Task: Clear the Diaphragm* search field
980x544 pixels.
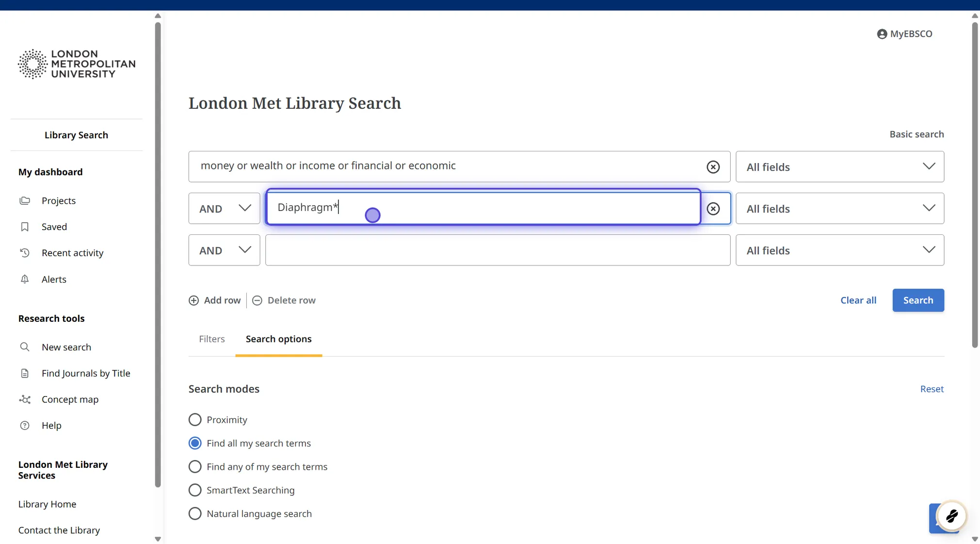Action: 713,209
